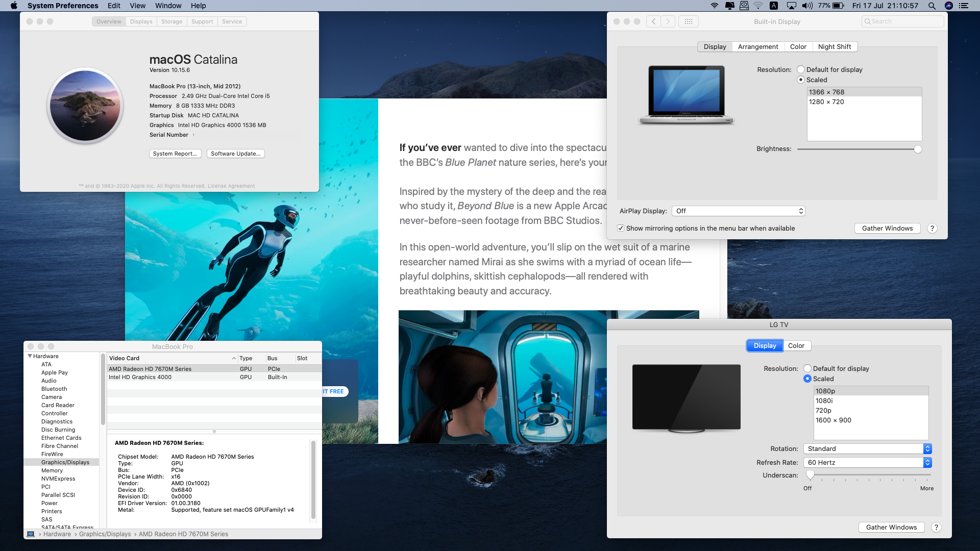Image resolution: width=980 pixels, height=551 pixels.
Task: Click the volume icon in menu bar
Action: tap(807, 6)
